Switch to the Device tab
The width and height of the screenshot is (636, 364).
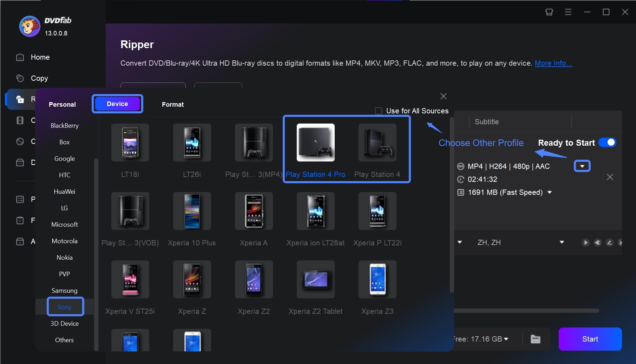point(117,104)
